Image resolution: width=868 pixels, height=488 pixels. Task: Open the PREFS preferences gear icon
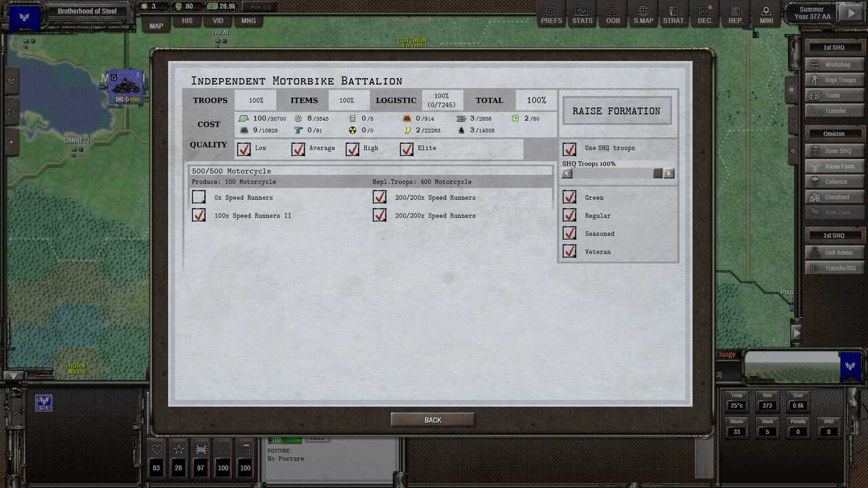[551, 14]
